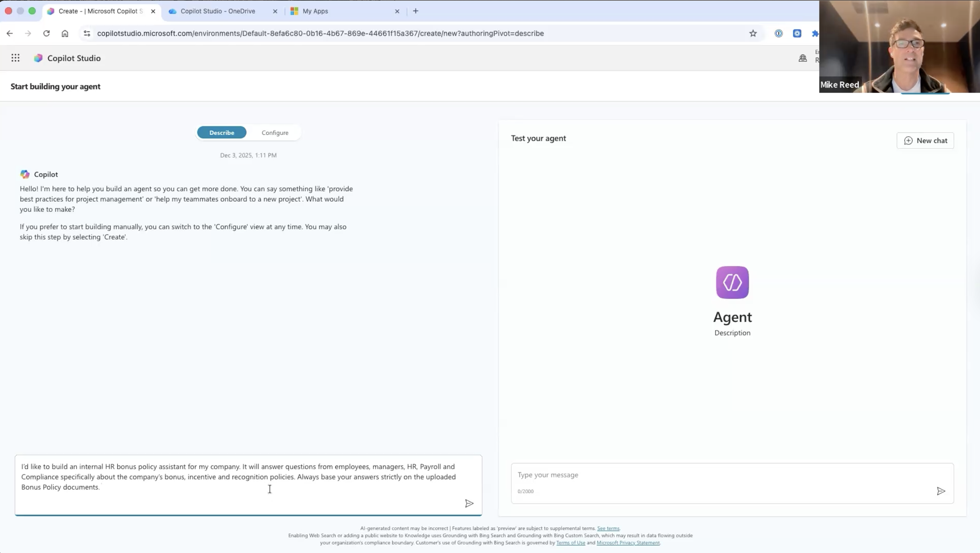Open the Microsoft Privacy Statement link
The height and width of the screenshot is (553, 980).
(628, 543)
